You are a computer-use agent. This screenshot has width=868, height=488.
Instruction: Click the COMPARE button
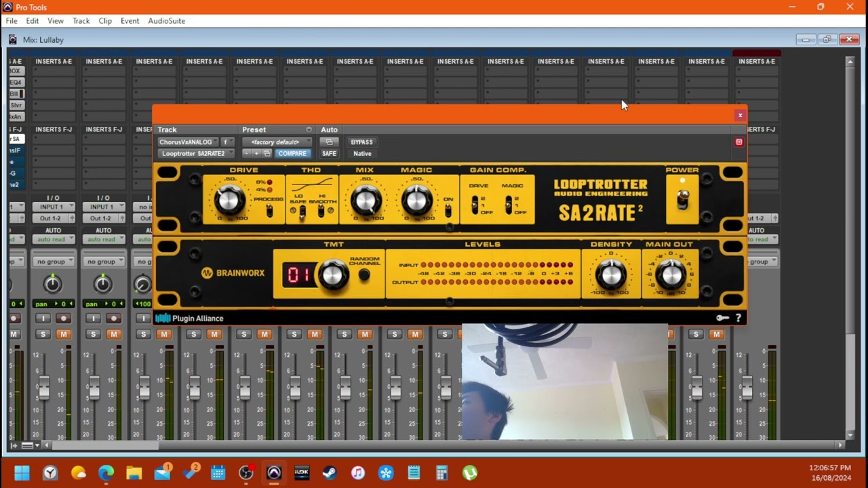pyautogui.click(x=292, y=153)
